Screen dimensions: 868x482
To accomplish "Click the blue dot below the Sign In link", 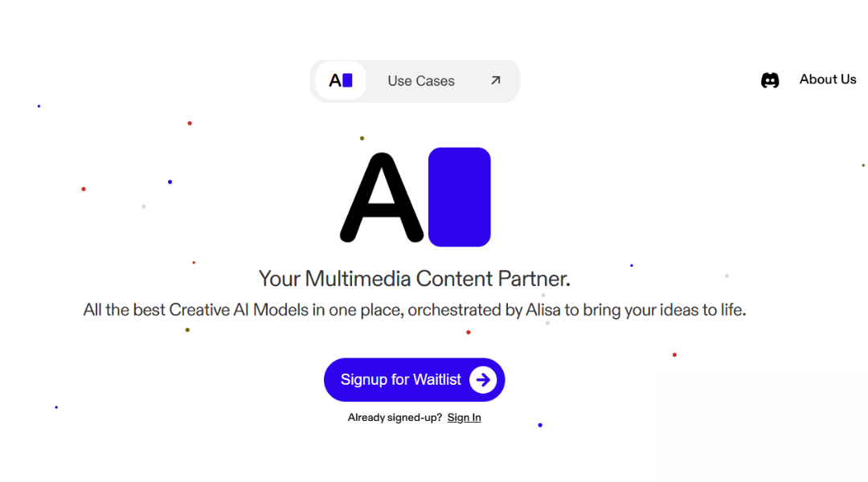I will point(540,425).
